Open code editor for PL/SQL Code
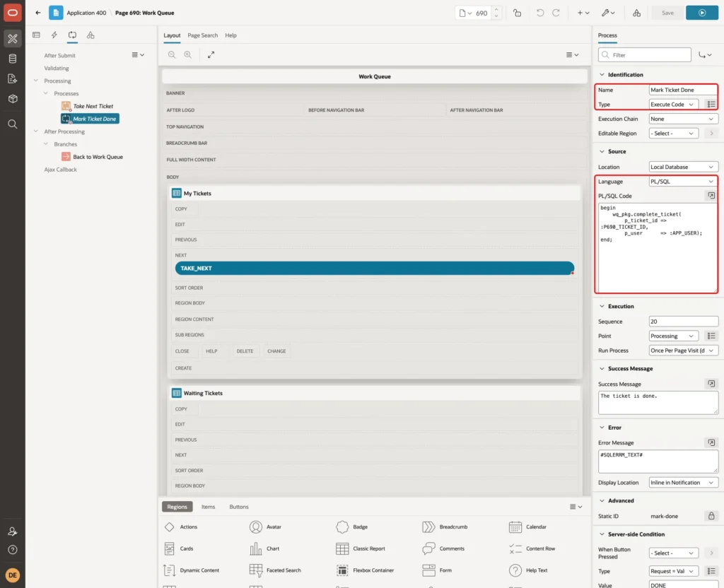Viewport: 724px width, 588px height. [711, 196]
